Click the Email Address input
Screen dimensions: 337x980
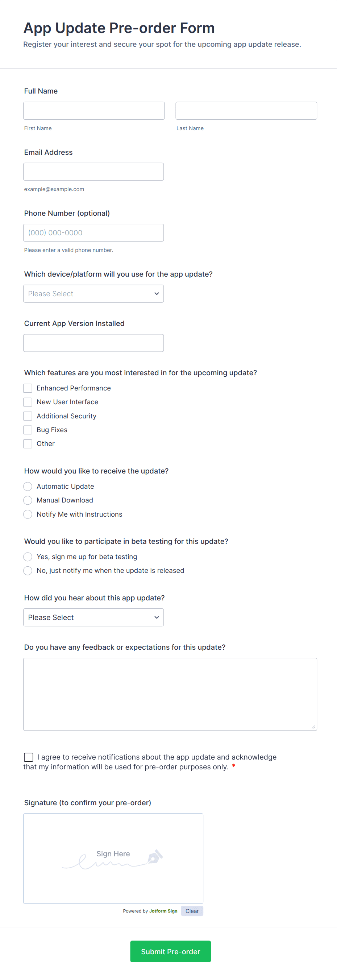[93, 171]
